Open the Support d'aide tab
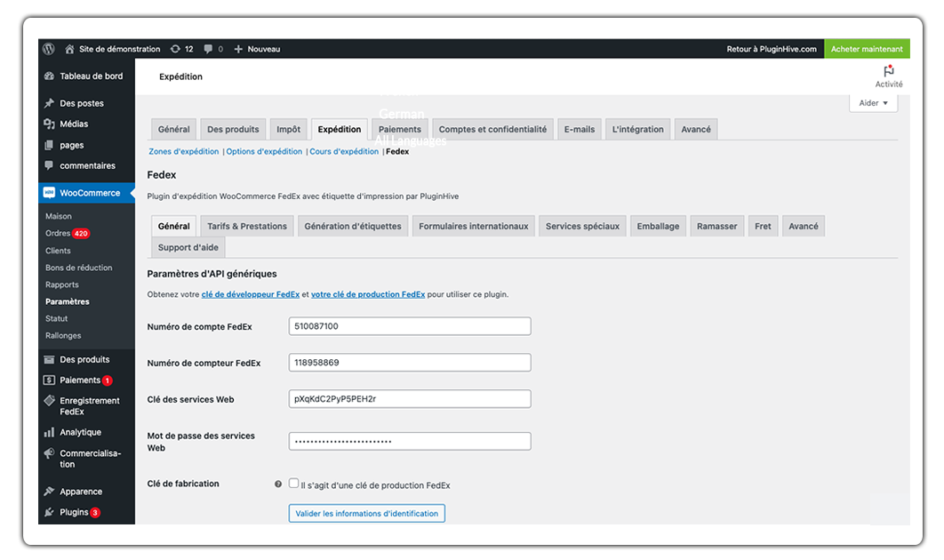The height and width of the screenshot is (560, 944). tap(188, 247)
